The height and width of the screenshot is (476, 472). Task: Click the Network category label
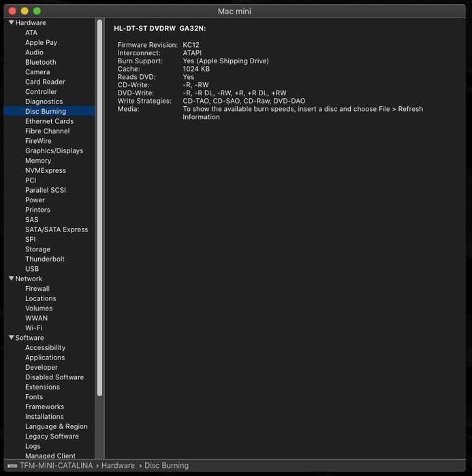coord(29,279)
